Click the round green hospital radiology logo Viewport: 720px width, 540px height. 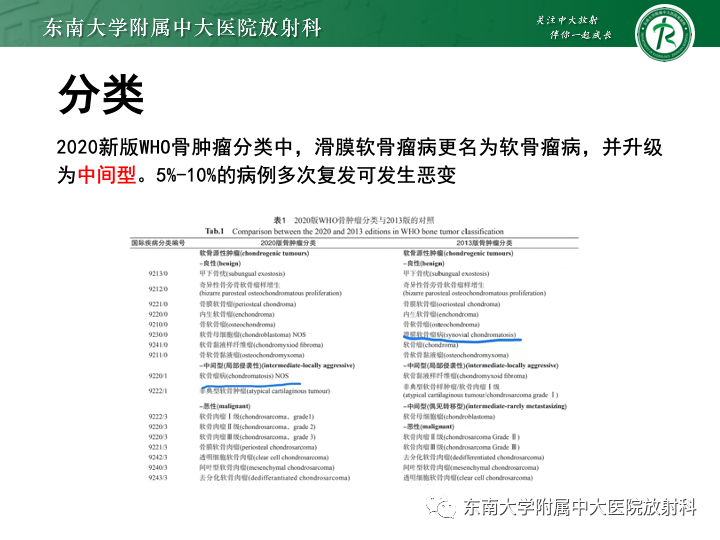click(664, 33)
